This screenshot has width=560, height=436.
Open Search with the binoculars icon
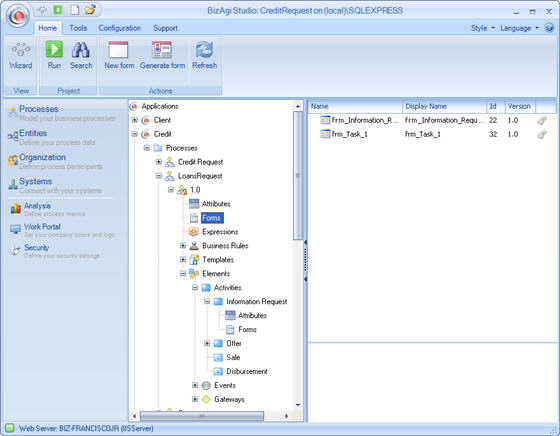click(81, 50)
